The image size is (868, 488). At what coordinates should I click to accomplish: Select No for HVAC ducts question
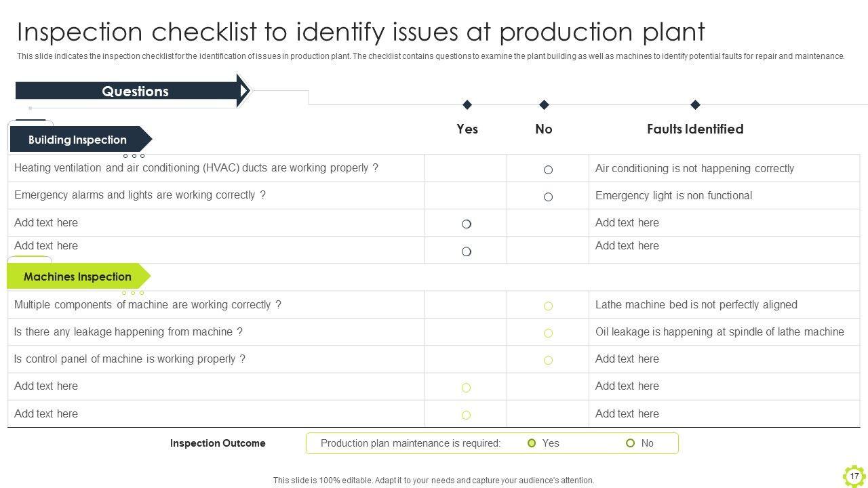[548, 170]
